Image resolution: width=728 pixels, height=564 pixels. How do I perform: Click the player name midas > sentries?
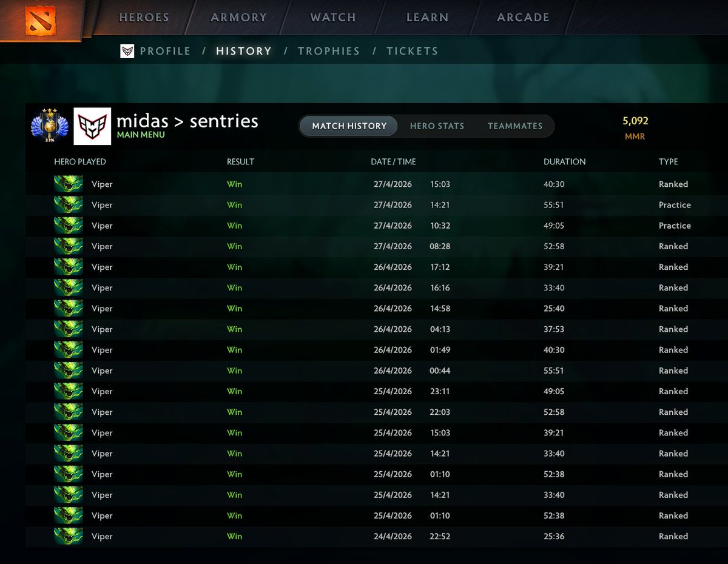[187, 121]
